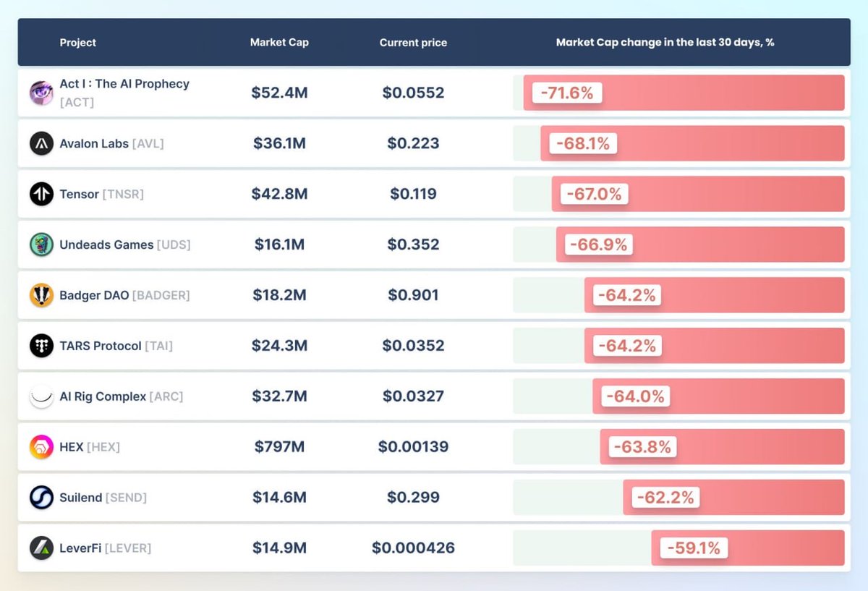The image size is (868, 591).
Task: Select the Avalon Labs project name
Action: [x=94, y=143]
